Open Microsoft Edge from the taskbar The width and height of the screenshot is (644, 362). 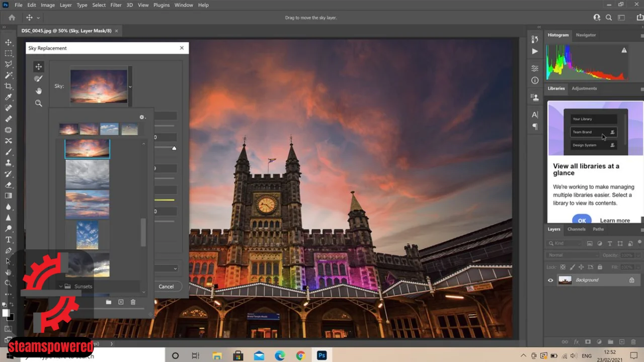tap(280, 355)
